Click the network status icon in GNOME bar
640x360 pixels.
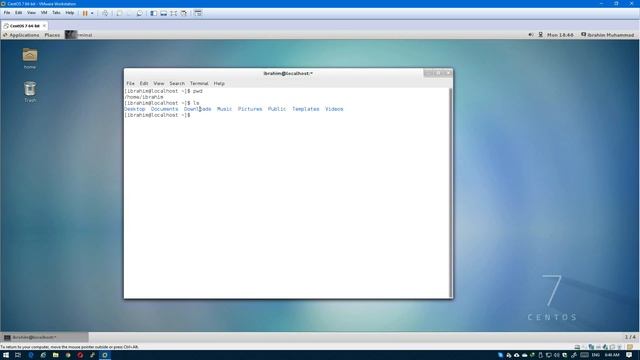pyautogui.click(x=540, y=35)
